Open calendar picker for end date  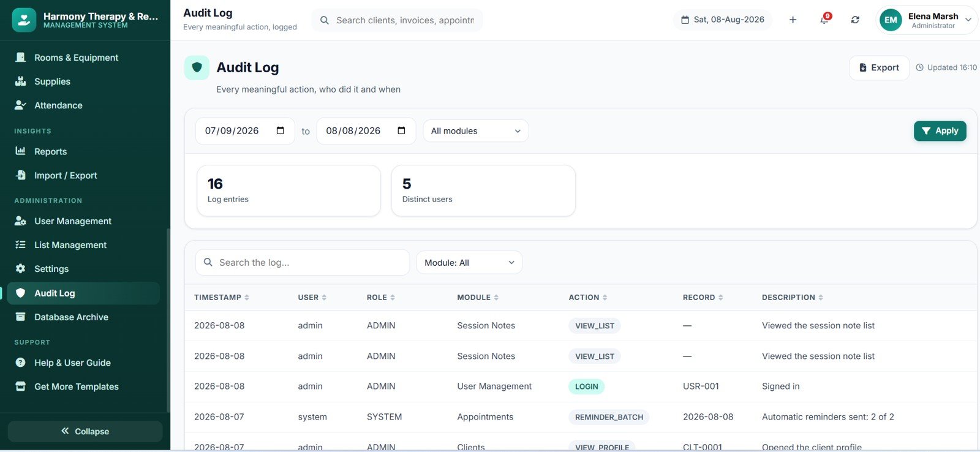coord(402,130)
